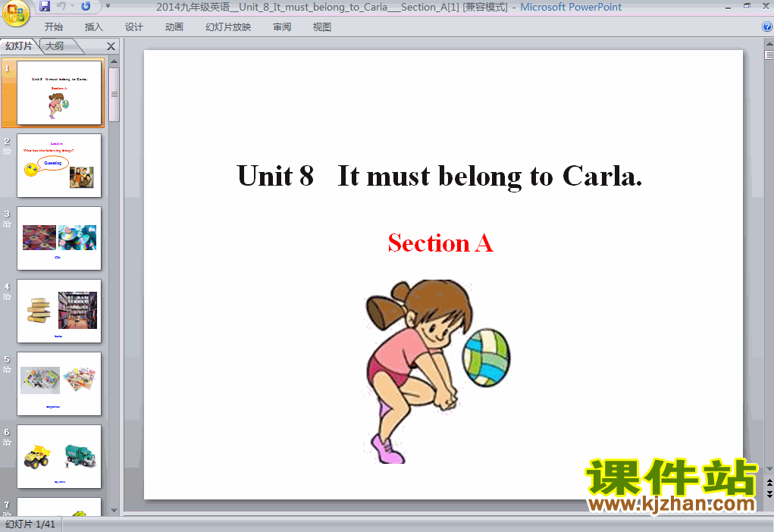
Task: Open the 审阅 ribbon tab
Action: click(282, 27)
